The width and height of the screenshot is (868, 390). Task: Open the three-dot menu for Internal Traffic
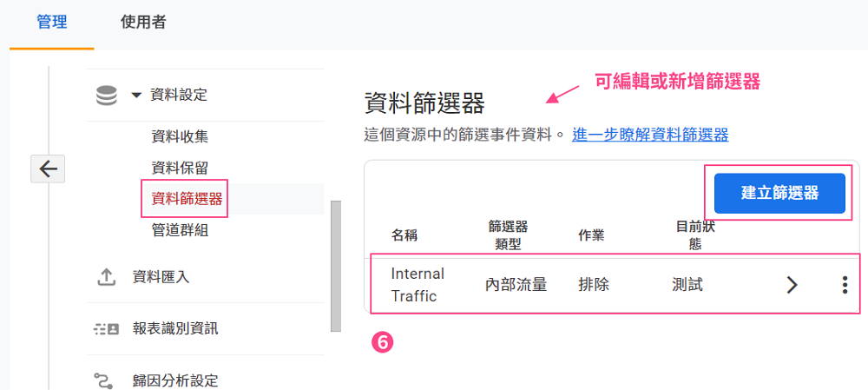point(845,285)
